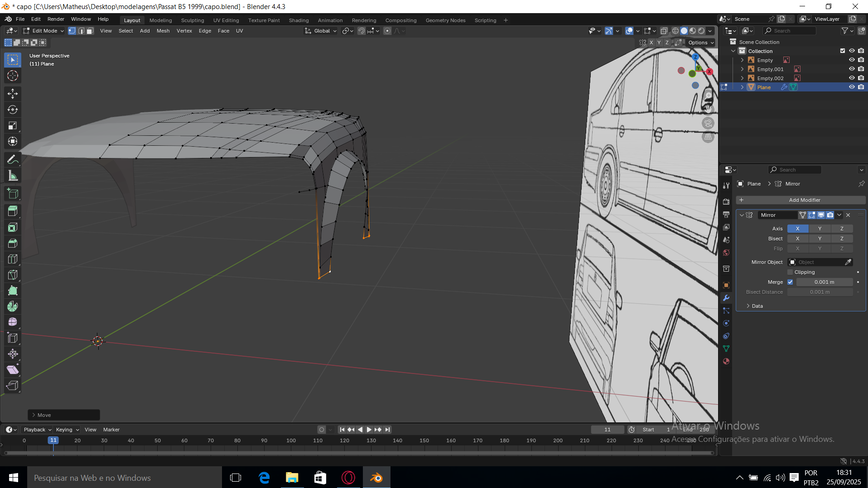Enable Clipping in Mirror modifier

[790, 272]
